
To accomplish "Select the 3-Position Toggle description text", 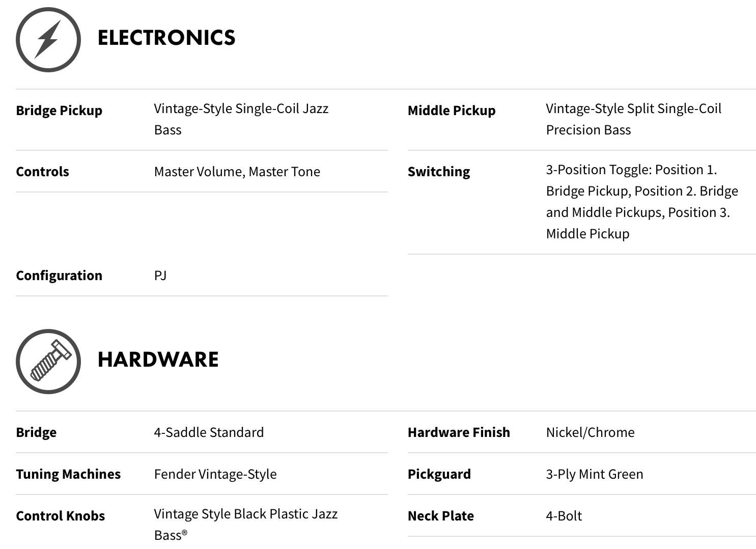I will 642,202.
